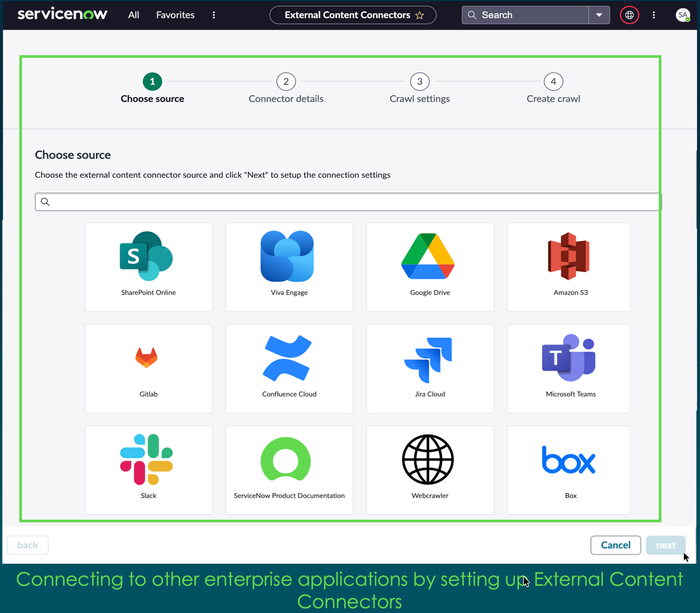The image size is (700, 613).
Task: Click the Cancel button
Action: tap(615, 545)
